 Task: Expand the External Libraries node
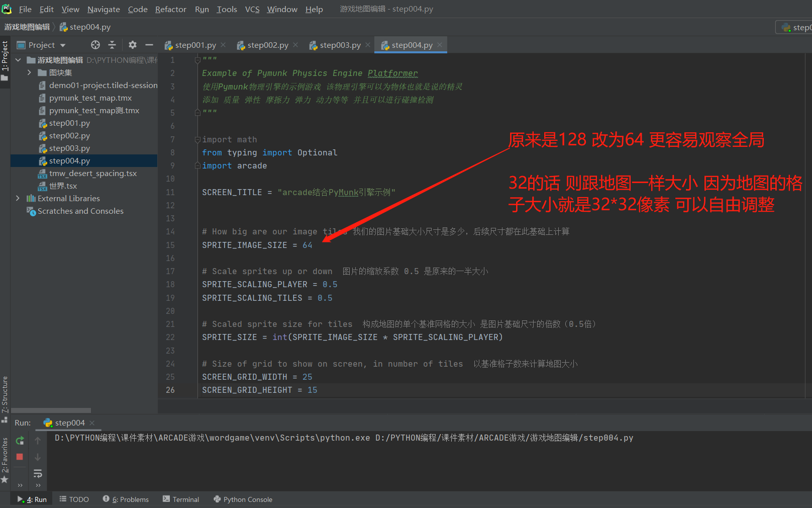pos(18,198)
